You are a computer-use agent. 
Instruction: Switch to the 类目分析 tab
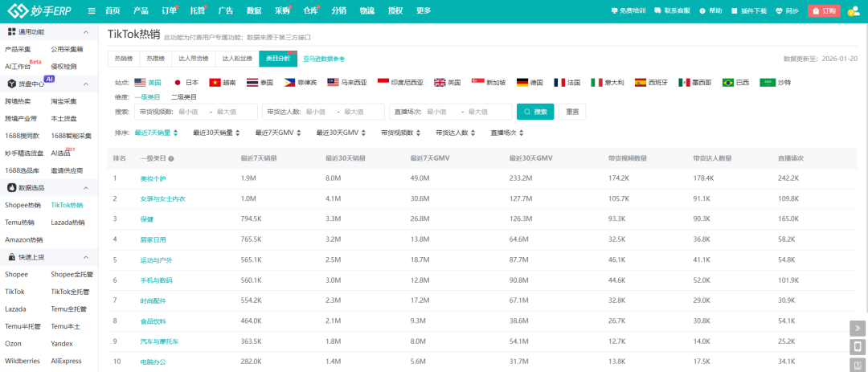click(x=278, y=58)
